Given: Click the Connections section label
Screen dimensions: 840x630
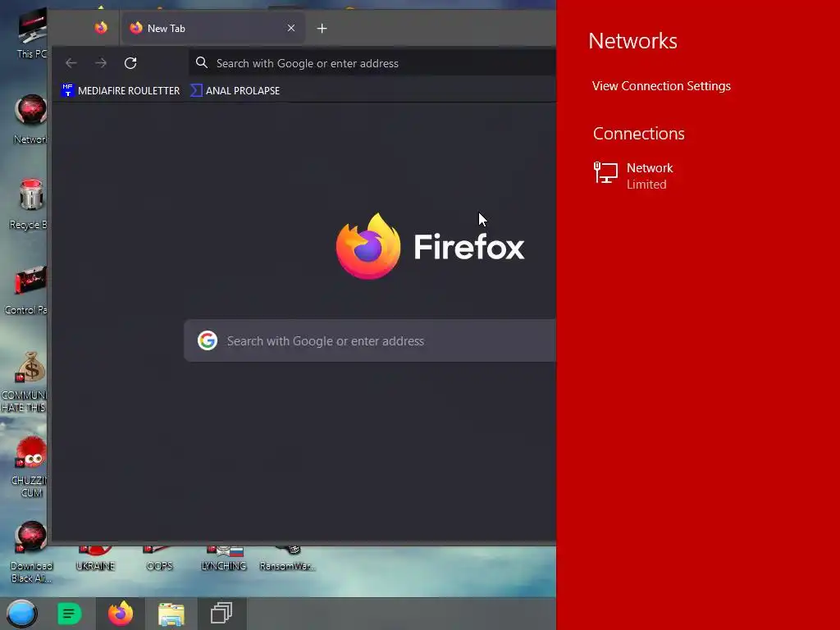Looking at the screenshot, I should [638, 134].
